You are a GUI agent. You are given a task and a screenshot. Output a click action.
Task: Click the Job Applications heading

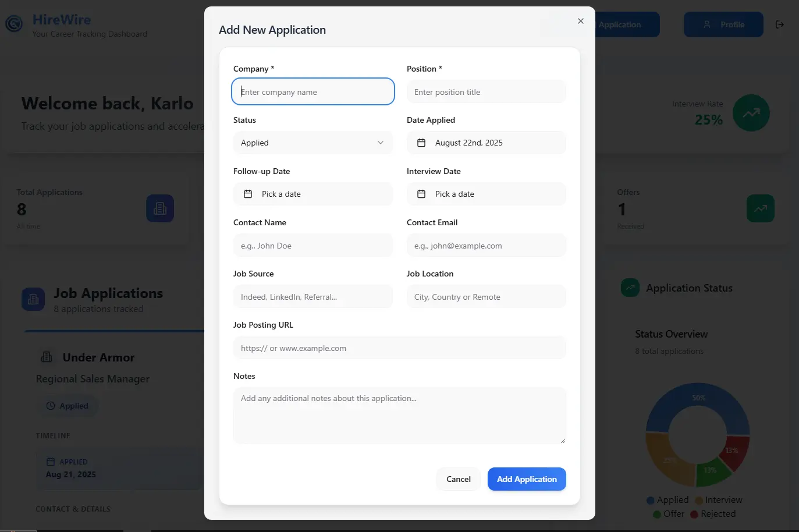click(108, 293)
